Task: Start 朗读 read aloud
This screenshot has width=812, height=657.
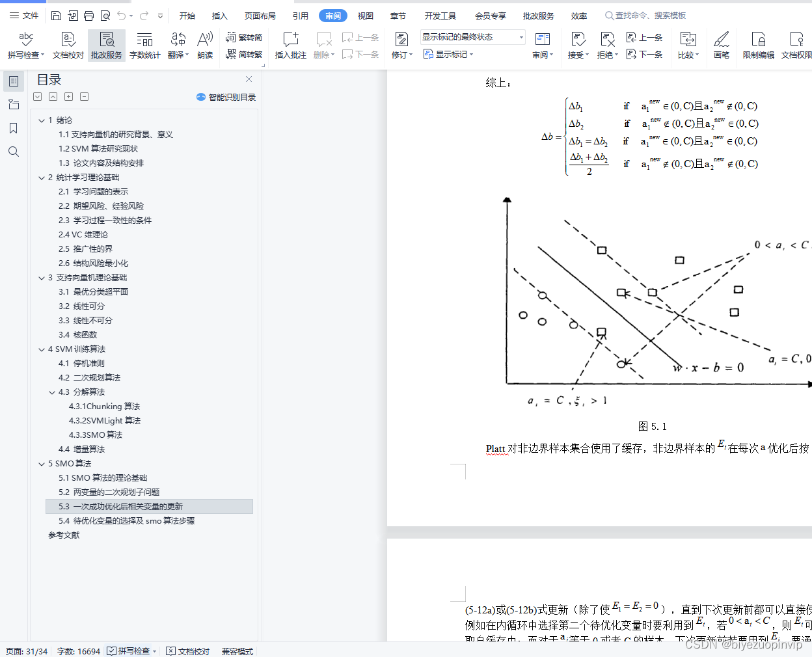Action: [x=205, y=45]
